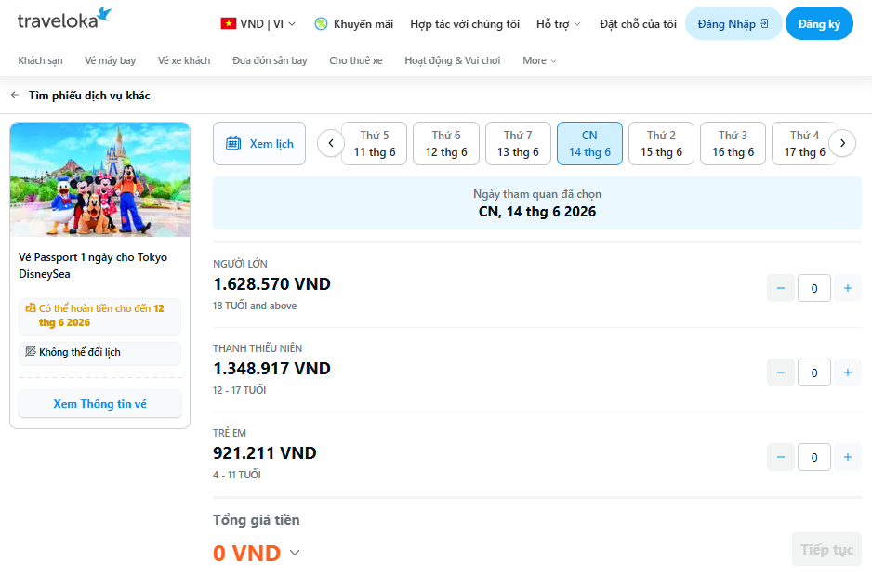Open Hoạt động & Vui chơi section
872x588 pixels.
pyautogui.click(x=453, y=60)
